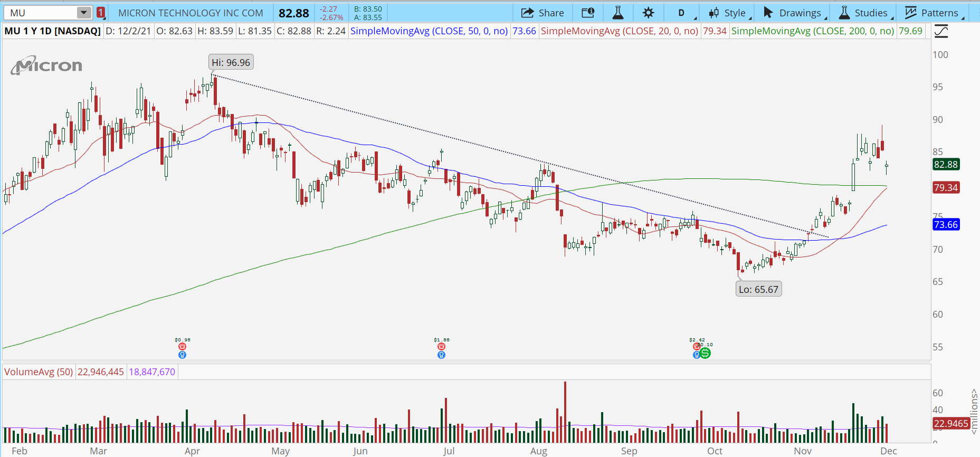Click the Jun label on time axis
The image size is (980, 457).
coord(360,451)
